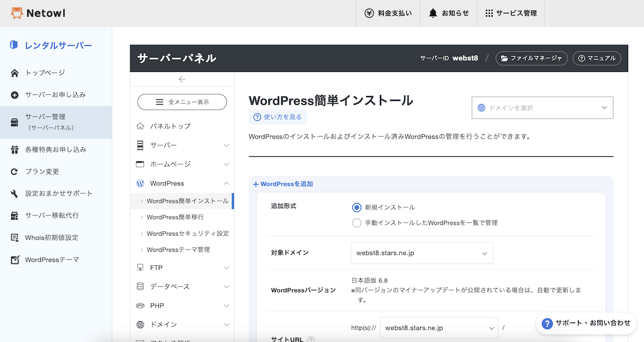Viewport: 644px width, 342px height.
Task: Click the レンタルサーバー blue server icon
Action: click(14, 45)
